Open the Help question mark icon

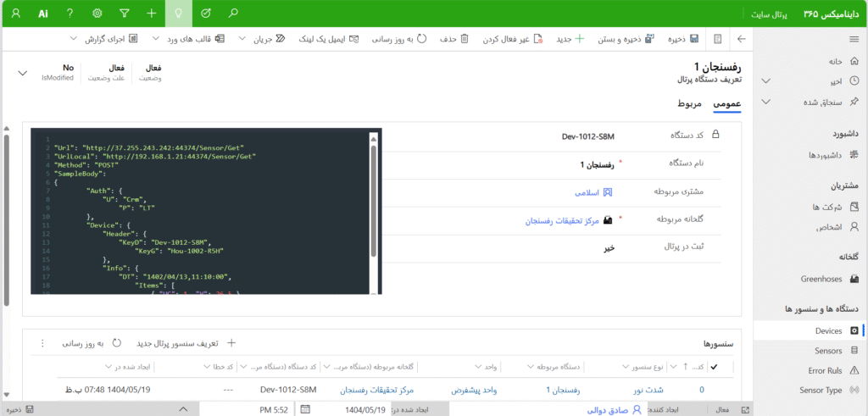coord(70,14)
